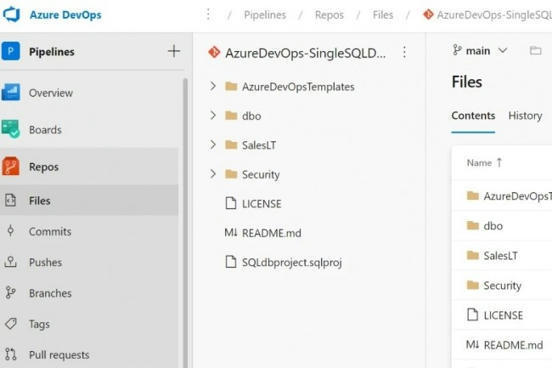Expand the AzureDevOpsTemplates folder chevron
This screenshot has height=368, width=552.
click(213, 86)
